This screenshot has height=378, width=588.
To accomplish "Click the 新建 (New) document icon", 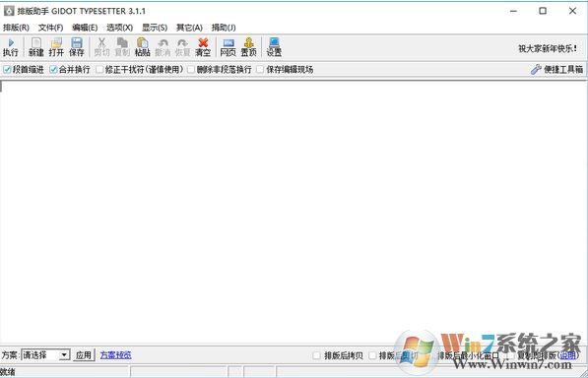I will [36, 42].
